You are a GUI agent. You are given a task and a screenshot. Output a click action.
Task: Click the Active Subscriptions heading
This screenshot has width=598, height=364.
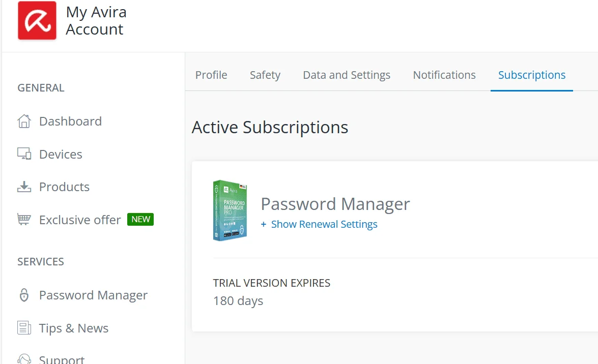[270, 127]
